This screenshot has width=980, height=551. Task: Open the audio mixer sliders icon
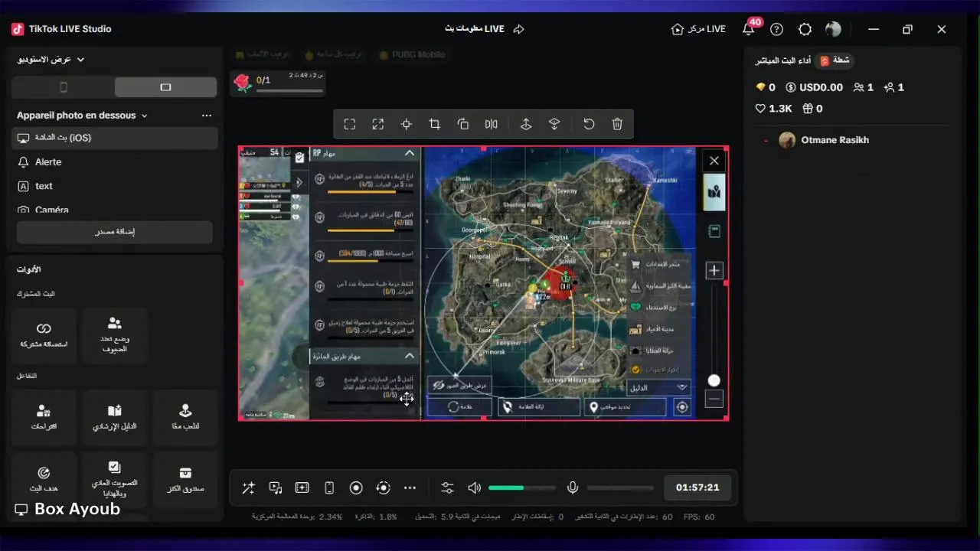[447, 487]
